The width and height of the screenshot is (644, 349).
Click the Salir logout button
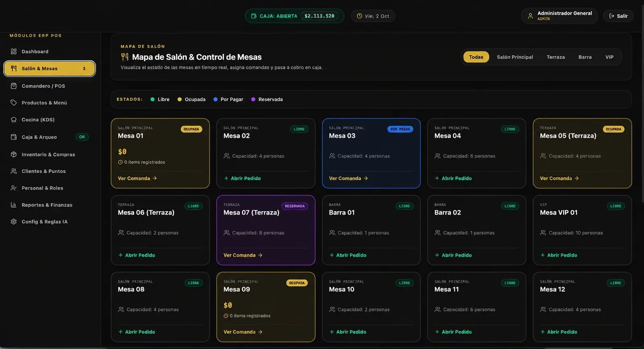(618, 16)
